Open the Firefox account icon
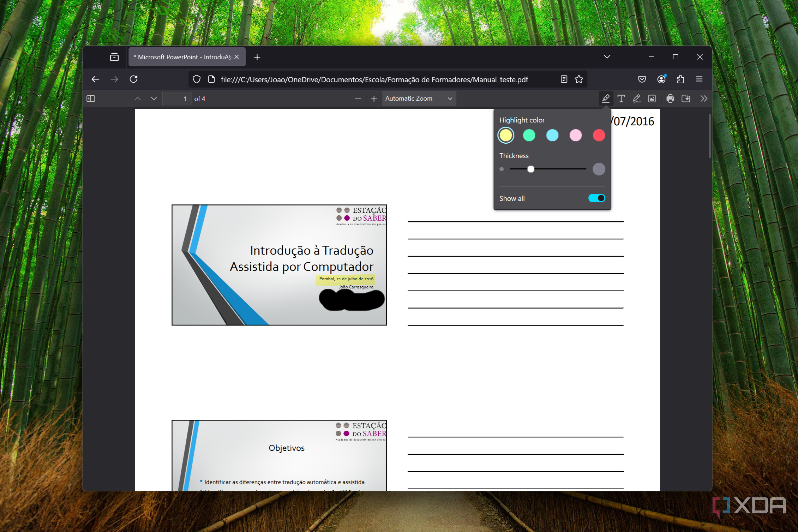The width and height of the screenshot is (798, 532). tap(661, 79)
